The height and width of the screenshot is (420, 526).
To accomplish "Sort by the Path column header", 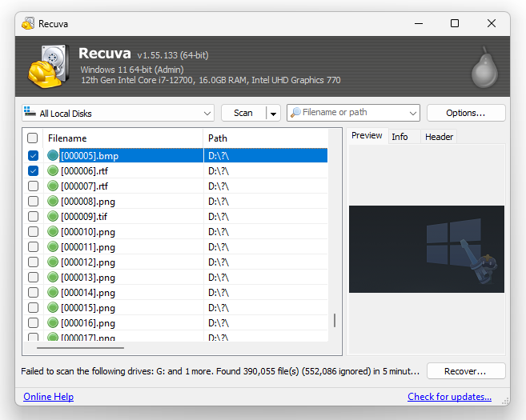I will (265, 138).
